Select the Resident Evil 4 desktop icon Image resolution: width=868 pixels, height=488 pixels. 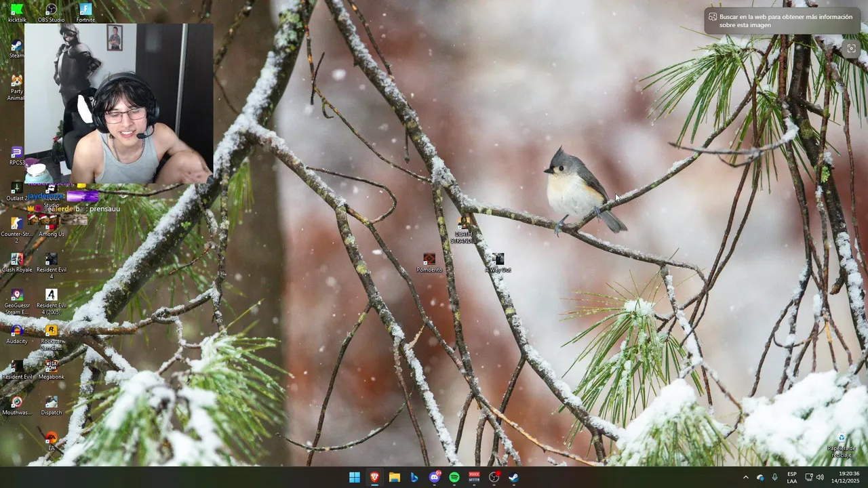52,266
